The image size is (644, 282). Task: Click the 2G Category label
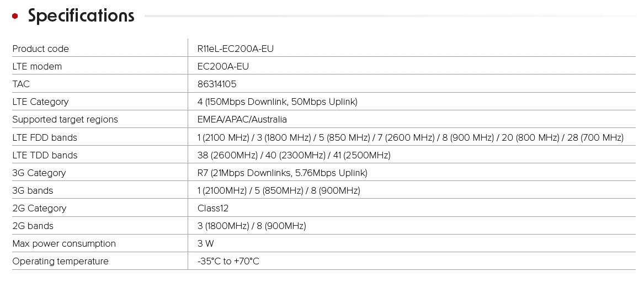click(x=39, y=208)
